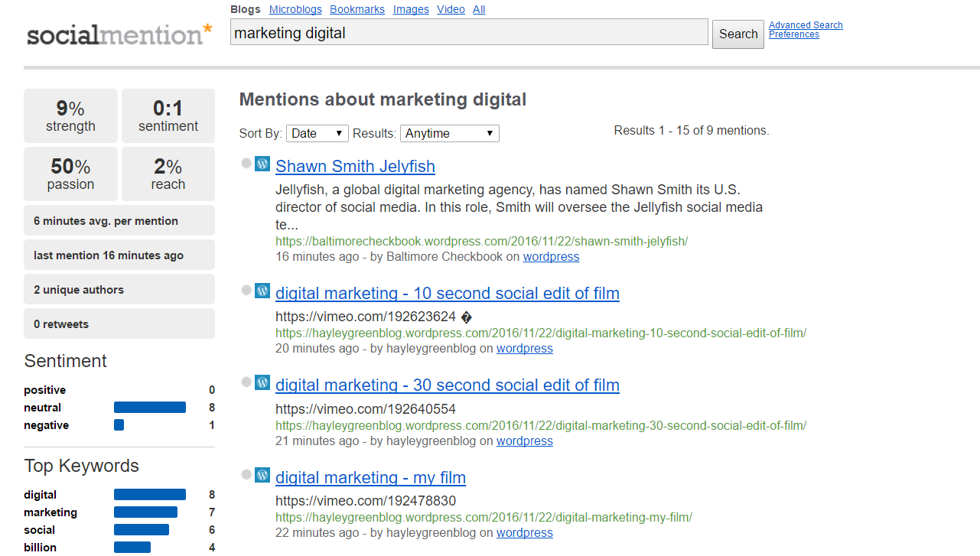Click green URL ending digital-marketing-my-film
The height and width of the screenshot is (556, 980).
pyautogui.click(x=483, y=517)
